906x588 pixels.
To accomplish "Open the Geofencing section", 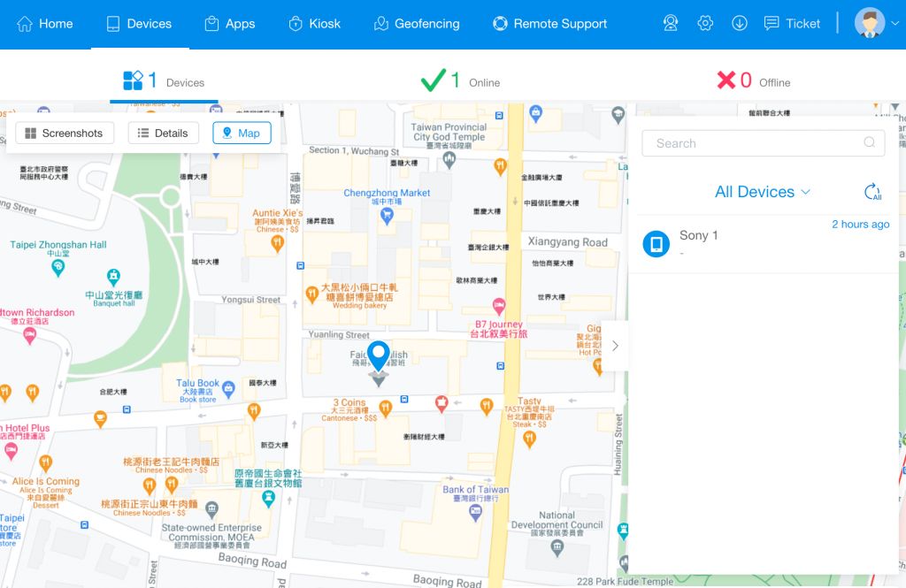I will (417, 24).
